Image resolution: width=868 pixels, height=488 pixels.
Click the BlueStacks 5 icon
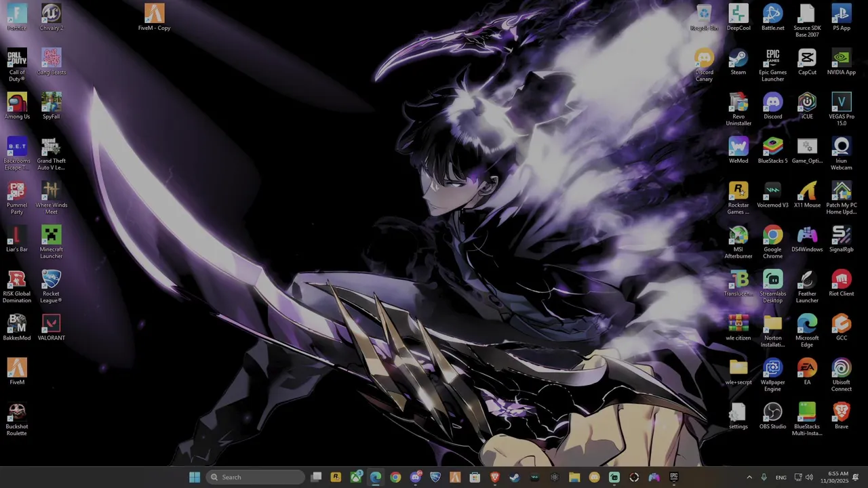coord(773,150)
